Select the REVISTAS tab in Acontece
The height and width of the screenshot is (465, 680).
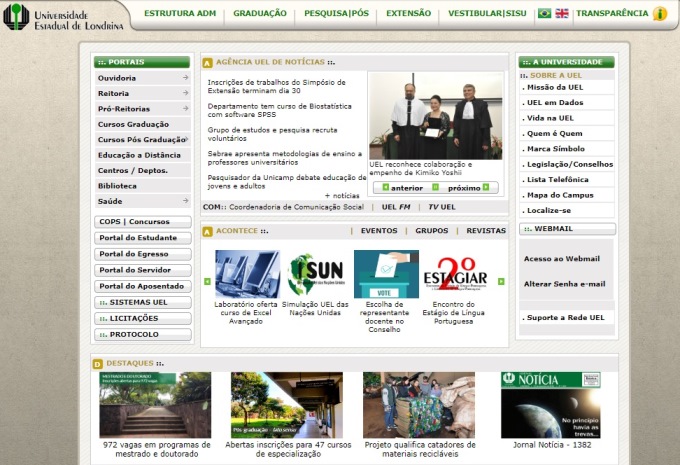click(486, 231)
